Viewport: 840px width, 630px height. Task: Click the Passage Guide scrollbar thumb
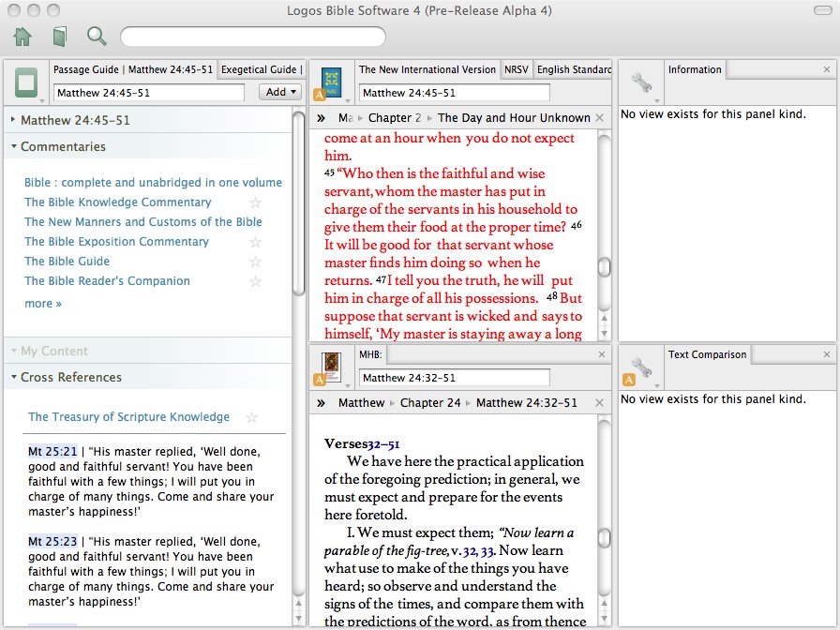pos(299,202)
